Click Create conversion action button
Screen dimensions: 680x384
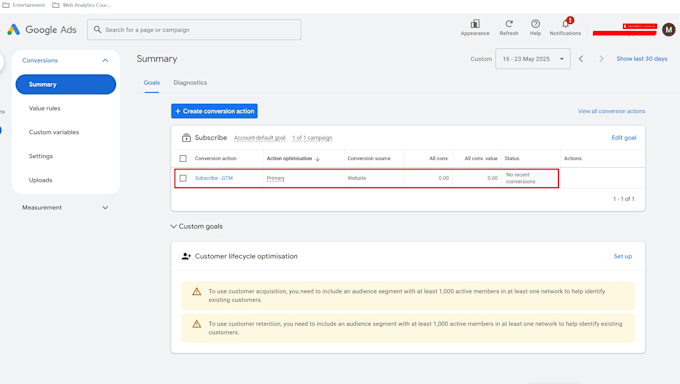pos(214,111)
